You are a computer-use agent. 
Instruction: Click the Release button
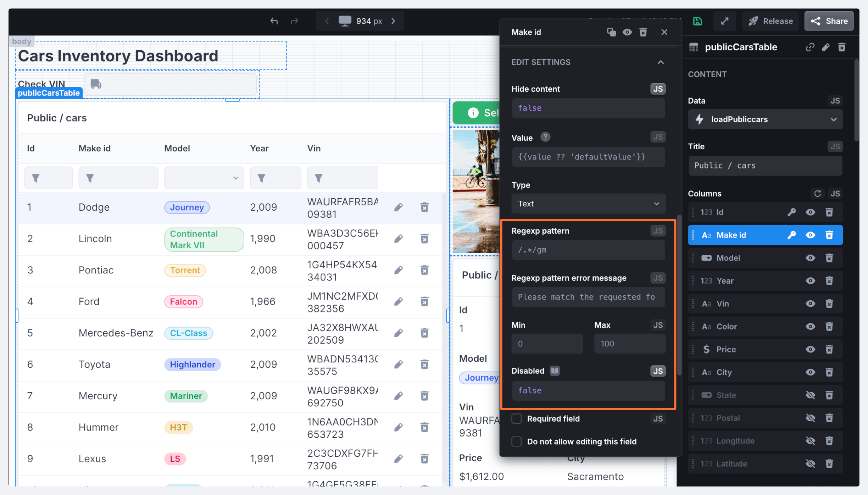click(770, 21)
